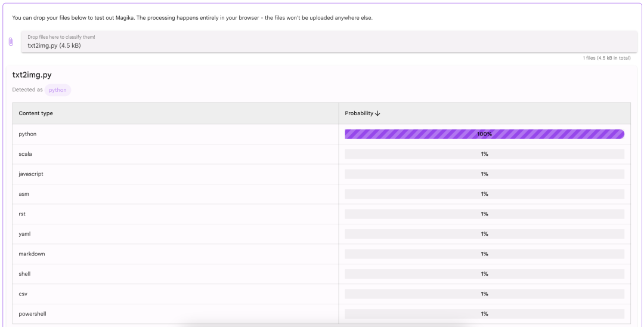Click the sort arrow beside Probability
Screen dimensions: 644x327
[377, 113]
